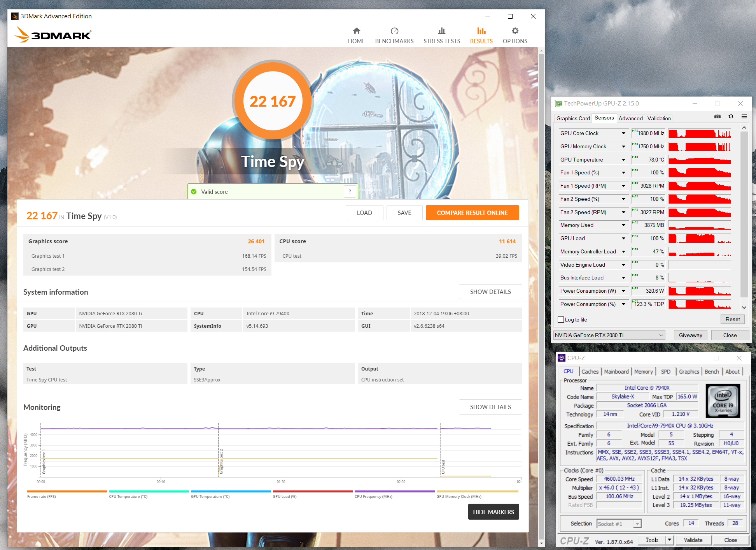Click the 3DMark logo in header

click(53, 35)
